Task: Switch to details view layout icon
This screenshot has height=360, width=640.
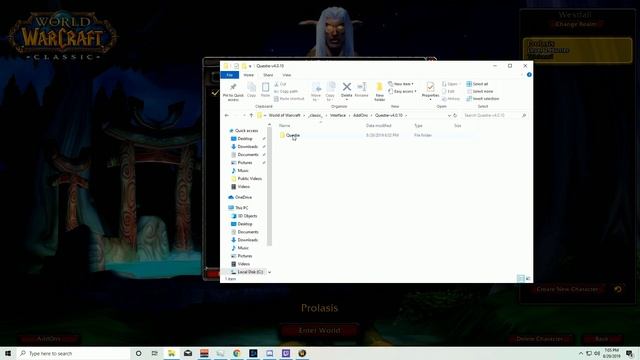Action: [x=520, y=278]
